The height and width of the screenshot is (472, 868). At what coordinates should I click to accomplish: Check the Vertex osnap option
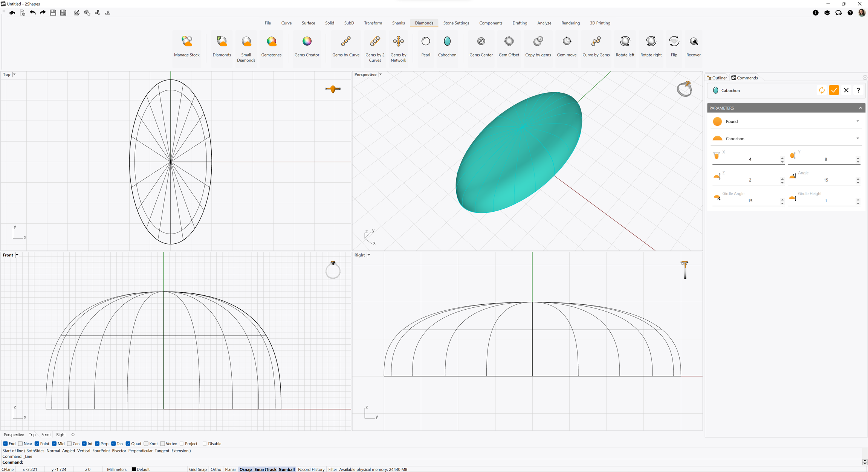pos(163,444)
